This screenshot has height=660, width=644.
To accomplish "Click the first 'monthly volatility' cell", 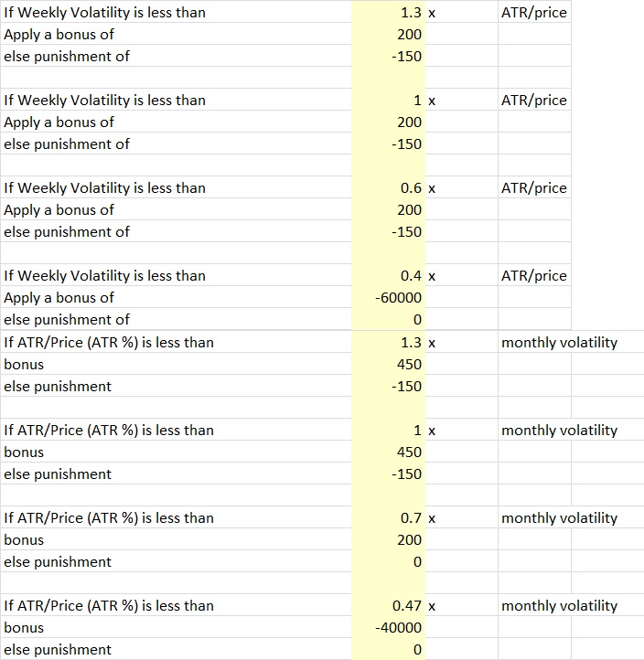I will pos(559,342).
